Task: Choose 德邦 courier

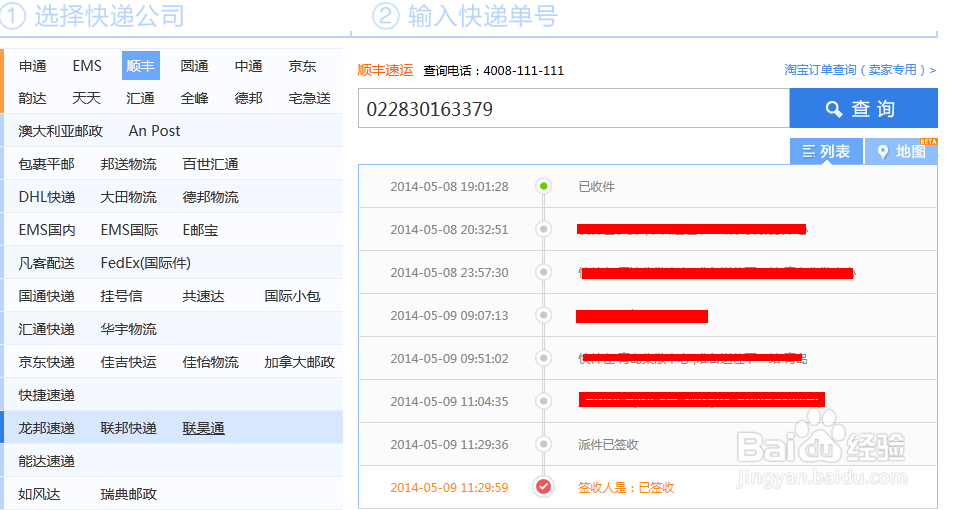Action: [x=249, y=99]
